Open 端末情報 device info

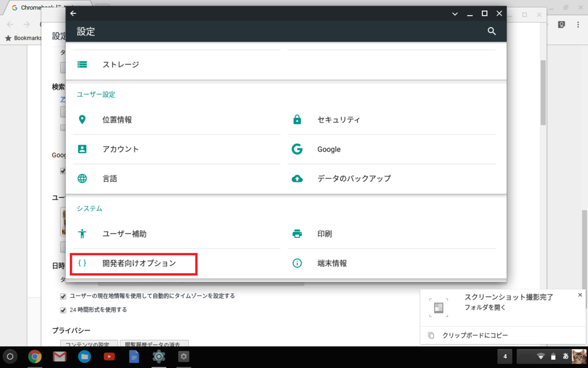click(x=392, y=263)
